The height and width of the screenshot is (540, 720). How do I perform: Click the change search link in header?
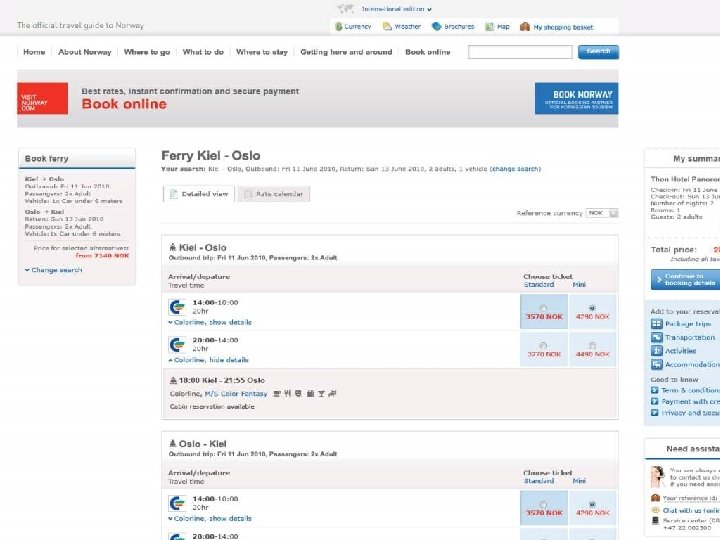pyautogui.click(x=515, y=169)
